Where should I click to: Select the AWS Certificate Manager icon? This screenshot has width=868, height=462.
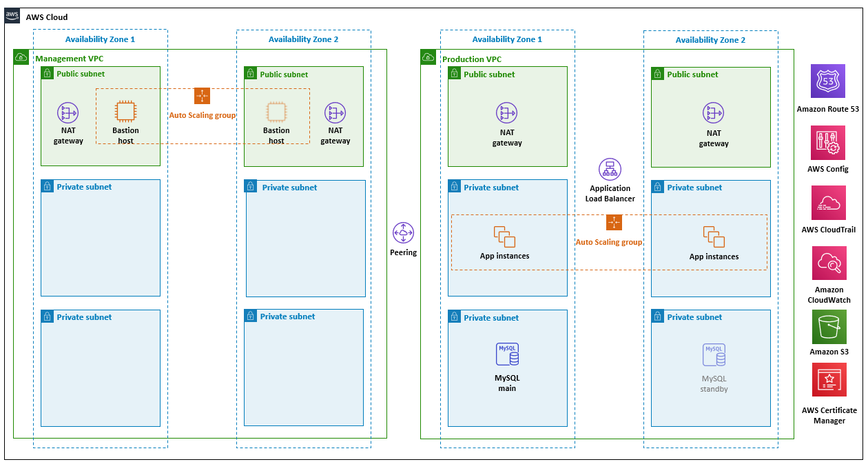point(828,379)
